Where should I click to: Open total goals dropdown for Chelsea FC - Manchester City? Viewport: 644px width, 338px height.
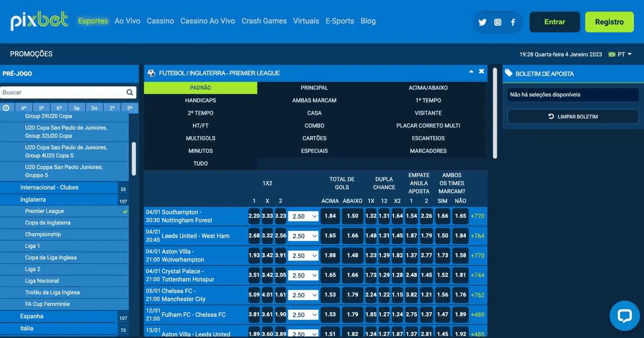point(303,295)
